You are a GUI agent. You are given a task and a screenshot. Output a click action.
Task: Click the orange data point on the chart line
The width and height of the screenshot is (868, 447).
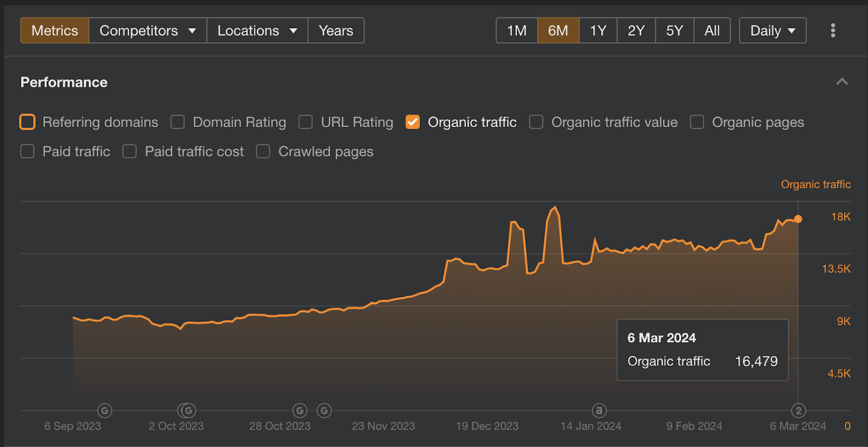tap(798, 219)
